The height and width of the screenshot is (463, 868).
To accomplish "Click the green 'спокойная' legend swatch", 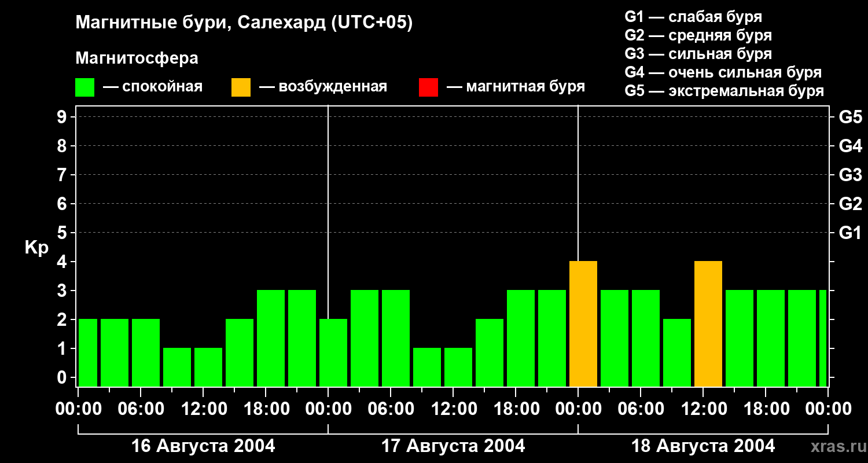I will tap(85, 87).
